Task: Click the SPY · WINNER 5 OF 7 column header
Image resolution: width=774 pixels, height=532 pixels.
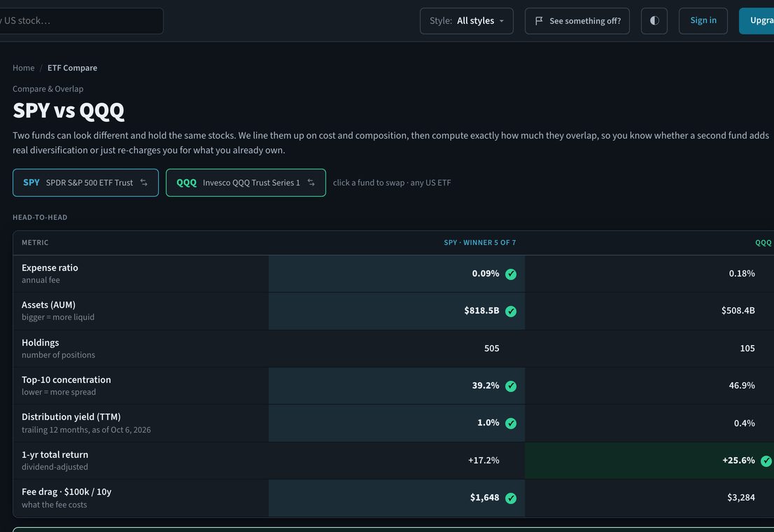Action: [x=480, y=242]
